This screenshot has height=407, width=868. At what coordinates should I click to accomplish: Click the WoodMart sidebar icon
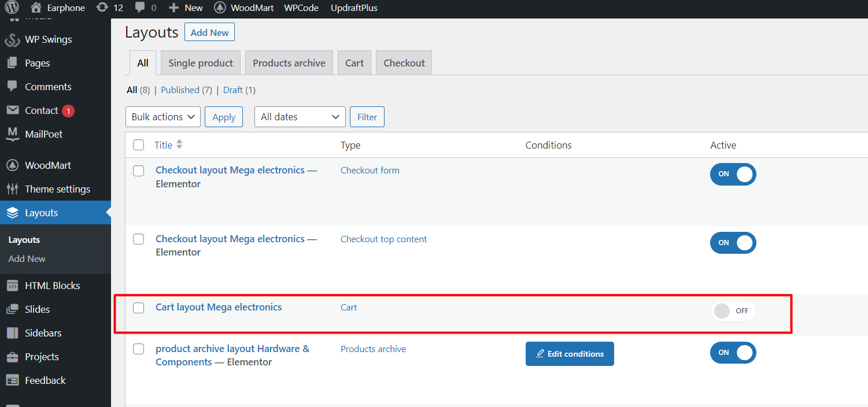(x=13, y=165)
